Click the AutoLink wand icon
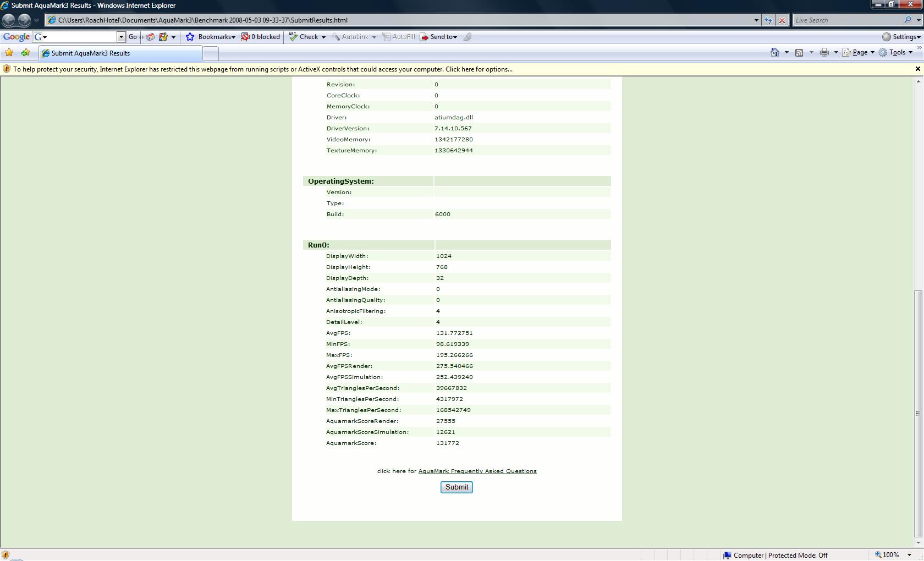This screenshot has width=924, height=561. pyautogui.click(x=335, y=37)
